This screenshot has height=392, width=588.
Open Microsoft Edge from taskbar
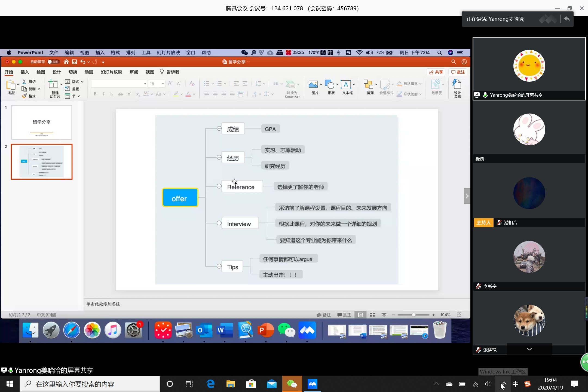pyautogui.click(x=210, y=384)
